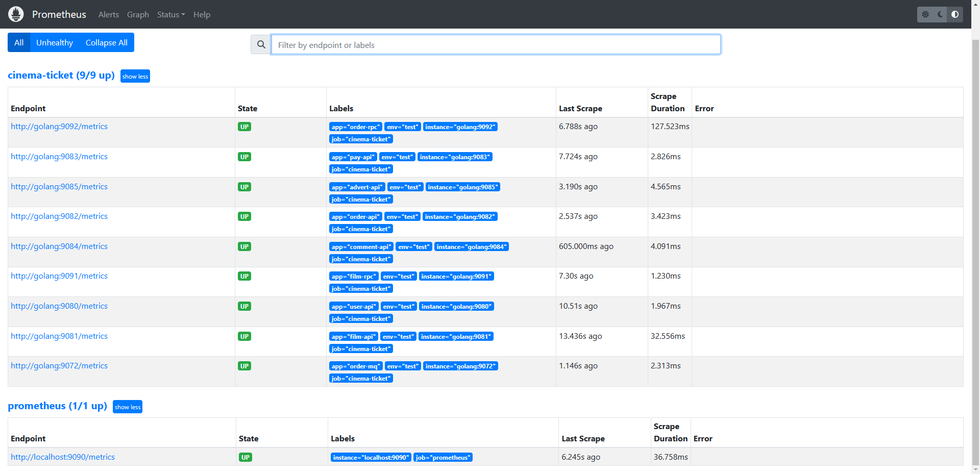Open http://golang:9072/metrics endpoint

59,366
